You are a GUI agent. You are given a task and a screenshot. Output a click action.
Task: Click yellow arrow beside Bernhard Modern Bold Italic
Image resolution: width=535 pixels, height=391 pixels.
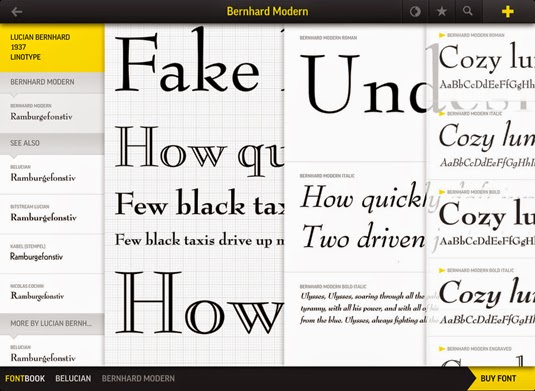[442, 271]
